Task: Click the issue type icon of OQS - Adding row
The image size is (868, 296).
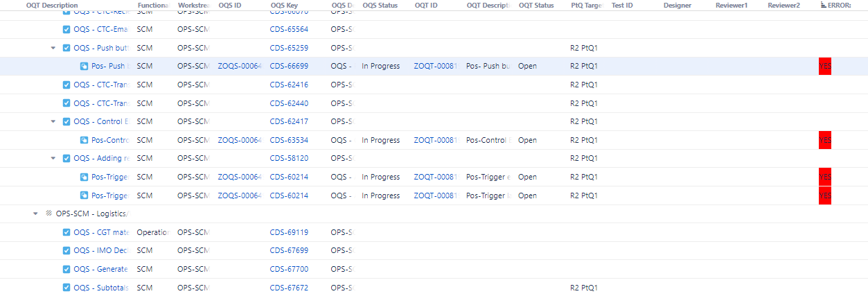Action: (x=67, y=158)
